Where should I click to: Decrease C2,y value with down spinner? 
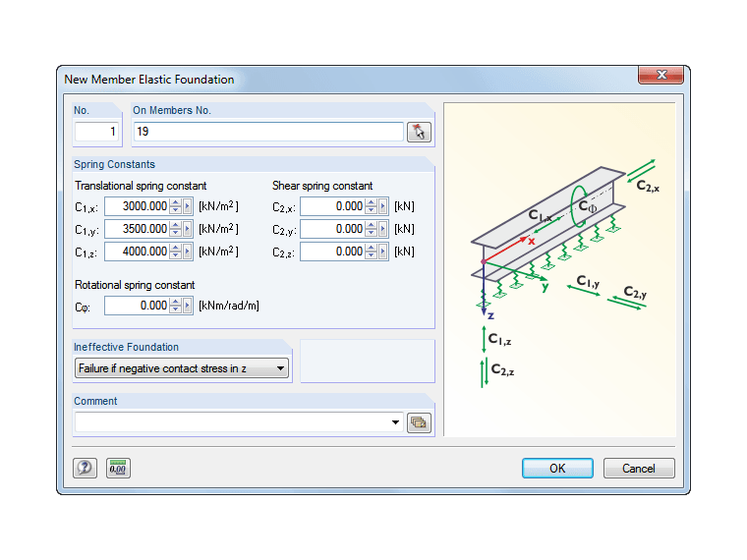pos(372,234)
